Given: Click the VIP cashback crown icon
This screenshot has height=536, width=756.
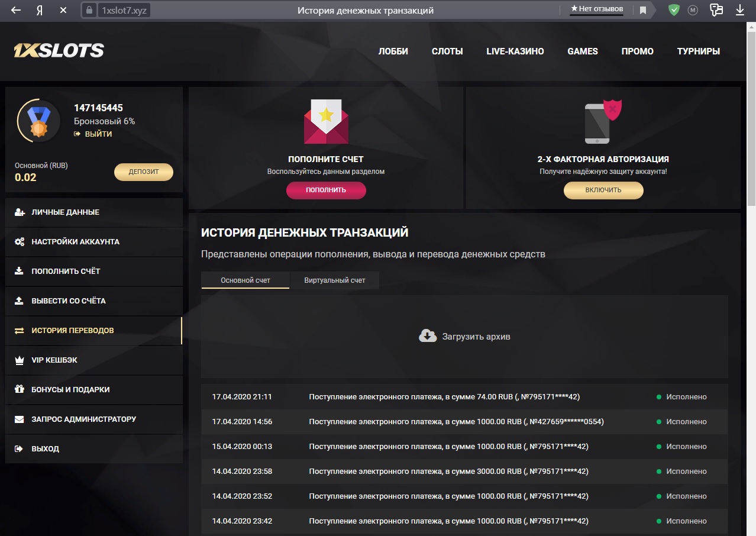Looking at the screenshot, I should [x=19, y=360].
